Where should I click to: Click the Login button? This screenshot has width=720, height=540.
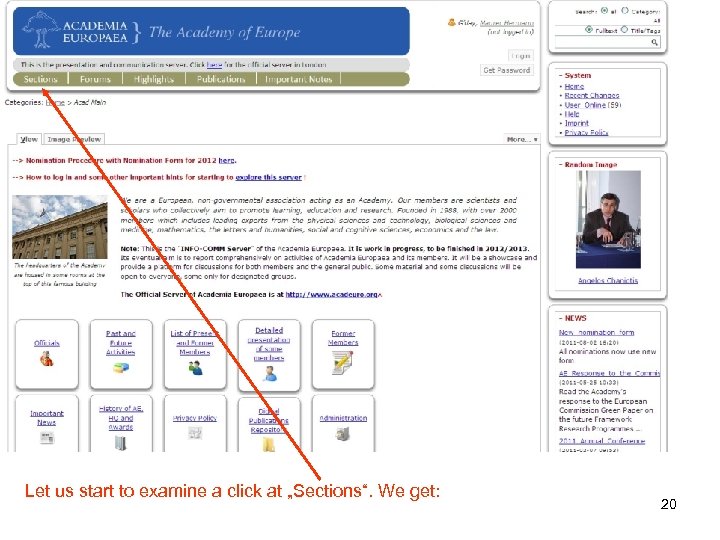click(521, 56)
